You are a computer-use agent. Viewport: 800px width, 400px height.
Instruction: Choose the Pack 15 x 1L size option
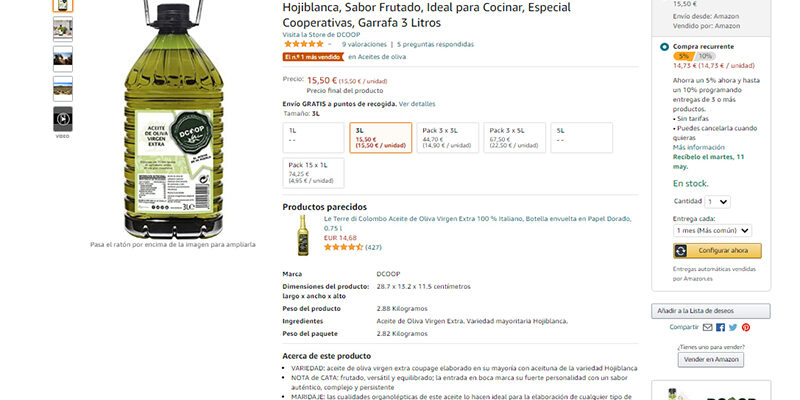314,173
